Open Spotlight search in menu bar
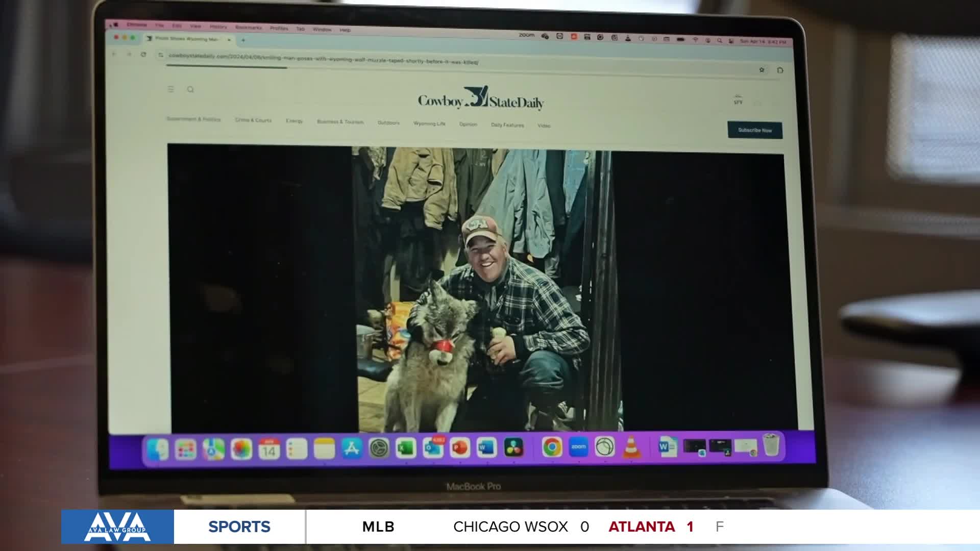 pos(719,40)
